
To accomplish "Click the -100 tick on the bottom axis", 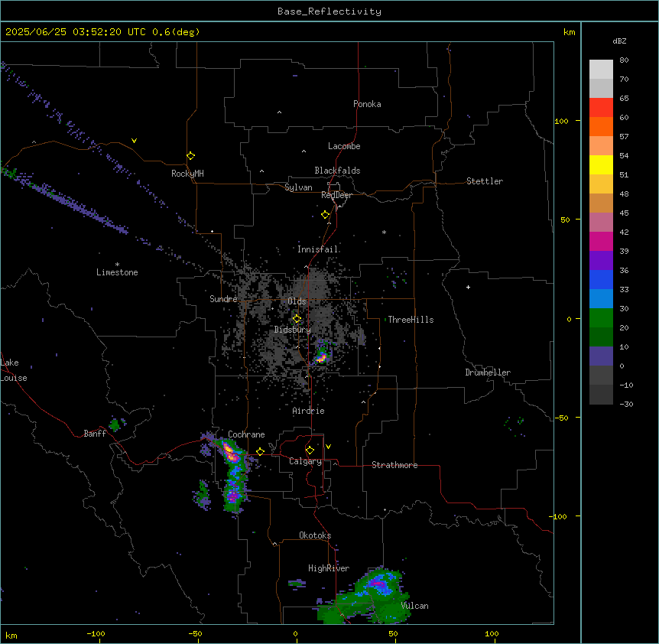I will tap(96, 633).
